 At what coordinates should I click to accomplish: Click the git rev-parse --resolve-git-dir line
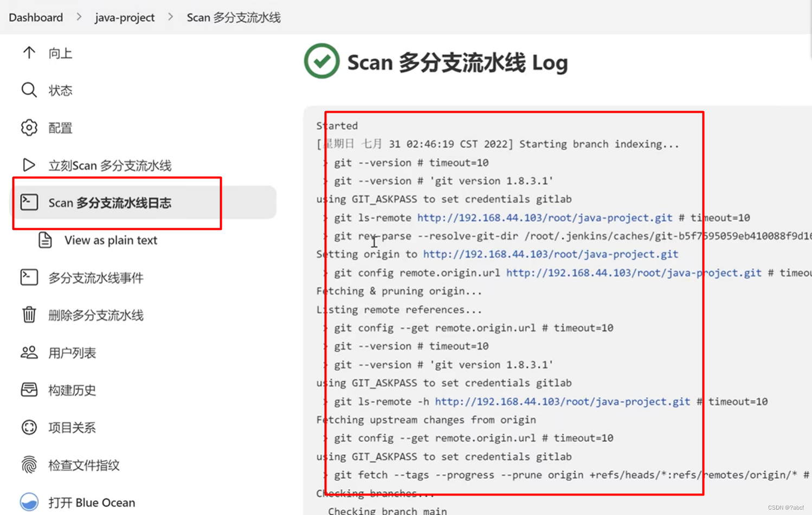(567, 236)
